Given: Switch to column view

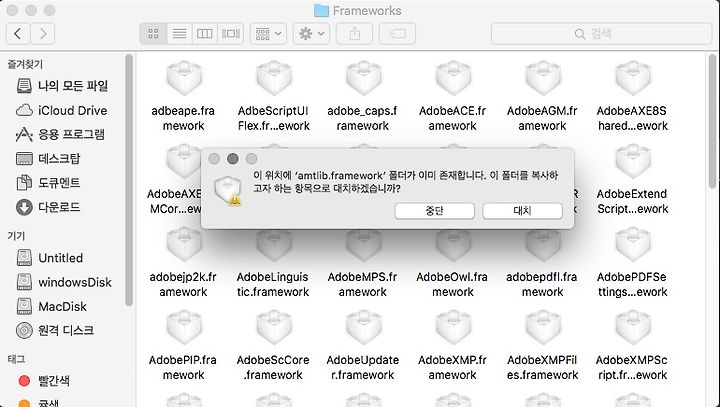Looking at the screenshot, I should click(x=204, y=34).
